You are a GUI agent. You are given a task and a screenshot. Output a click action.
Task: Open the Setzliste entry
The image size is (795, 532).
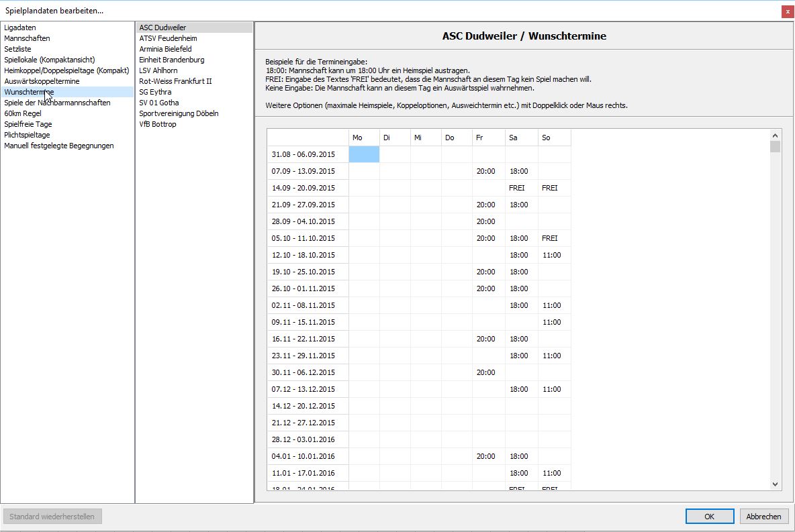pyautogui.click(x=17, y=49)
